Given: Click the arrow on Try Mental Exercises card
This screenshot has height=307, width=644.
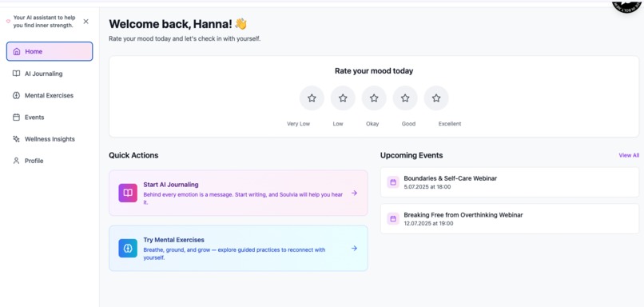Looking at the screenshot, I should pyautogui.click(x=354, y=248).
